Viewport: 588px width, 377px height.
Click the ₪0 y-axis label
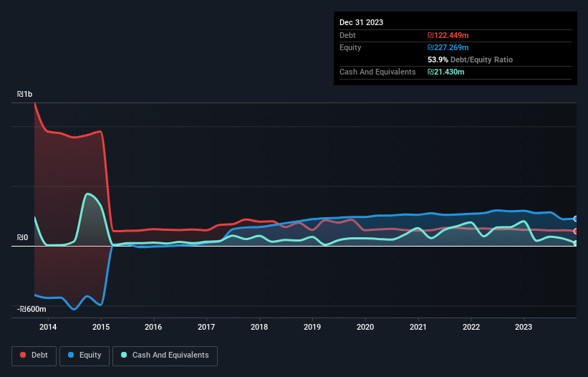coord(22,237)
